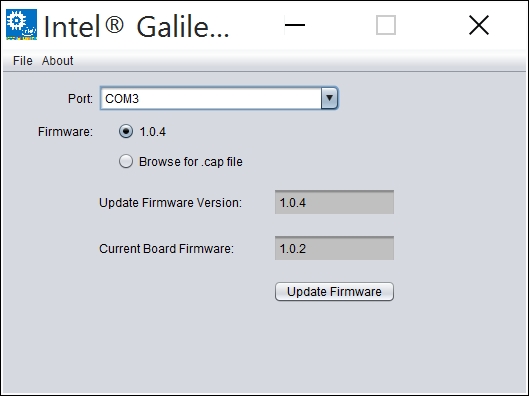The width and height of the screenshot is (529, 396).
Task: Open the File menu
Action: pos(23,61)
